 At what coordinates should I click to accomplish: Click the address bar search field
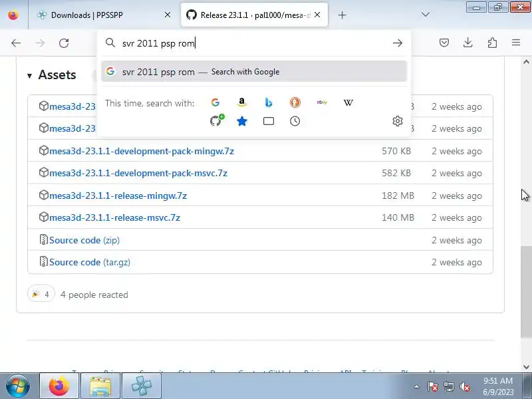(254, 43)
